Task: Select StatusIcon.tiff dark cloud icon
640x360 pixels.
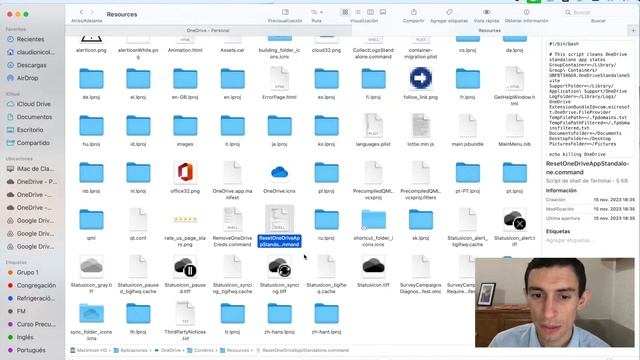Action: point(373,266)
